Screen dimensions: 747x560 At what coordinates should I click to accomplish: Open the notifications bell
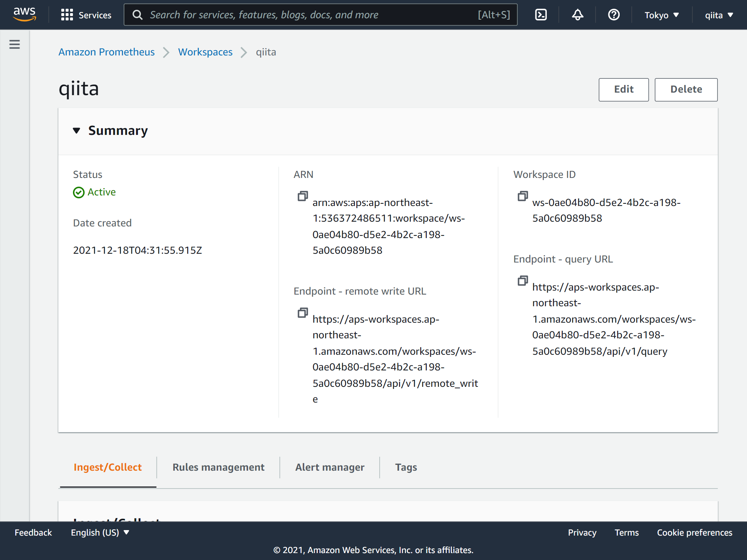577,15
